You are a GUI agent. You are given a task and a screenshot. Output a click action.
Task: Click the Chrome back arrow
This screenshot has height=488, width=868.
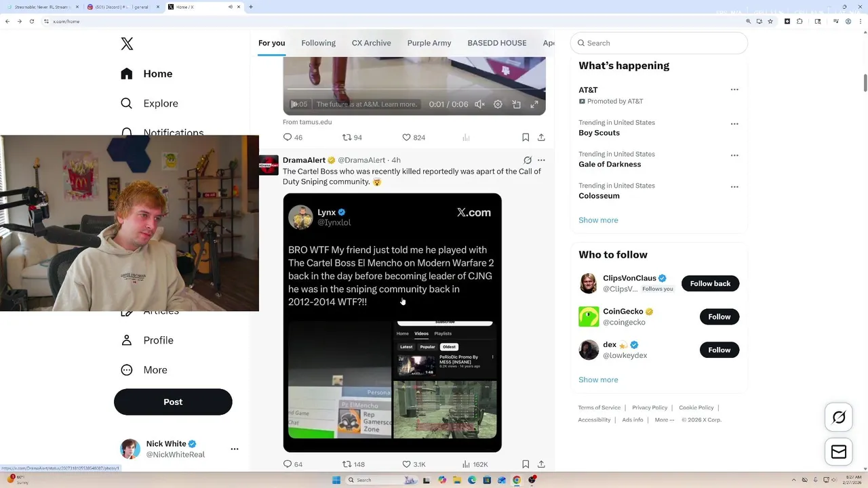(7, 21)
